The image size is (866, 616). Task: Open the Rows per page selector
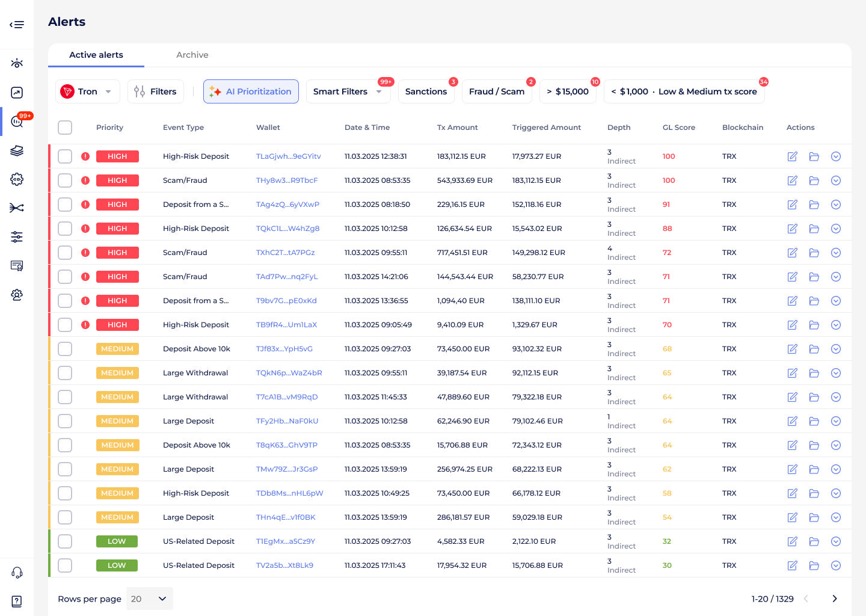(149, 599)
